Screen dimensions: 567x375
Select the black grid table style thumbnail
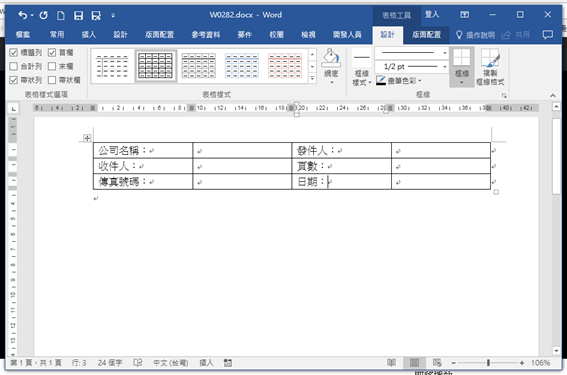(155, 66)
